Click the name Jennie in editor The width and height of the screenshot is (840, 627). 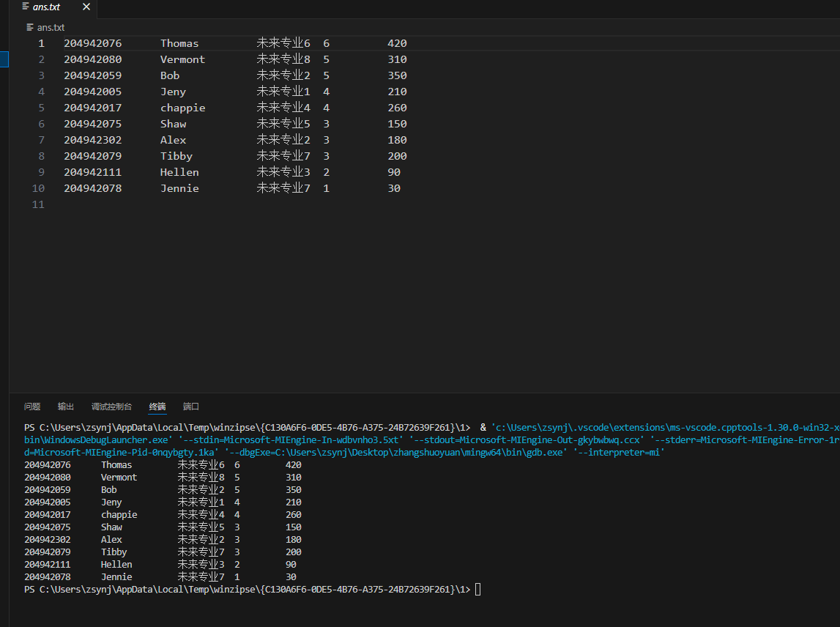[179, 188]
